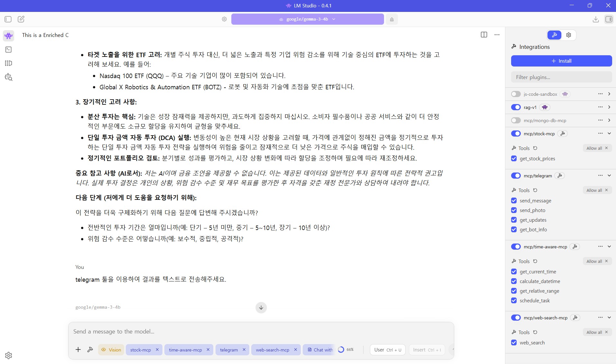The height and width of the screenshot is (364, 616).
Task: Toggle the left sidebar panel icon
Action: [8, 19]
